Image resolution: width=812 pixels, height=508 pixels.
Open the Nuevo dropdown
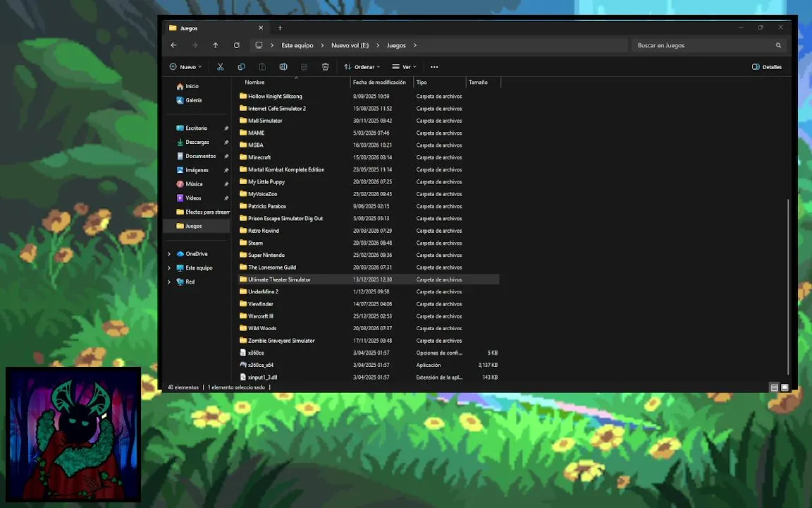(x=185, y=67)
